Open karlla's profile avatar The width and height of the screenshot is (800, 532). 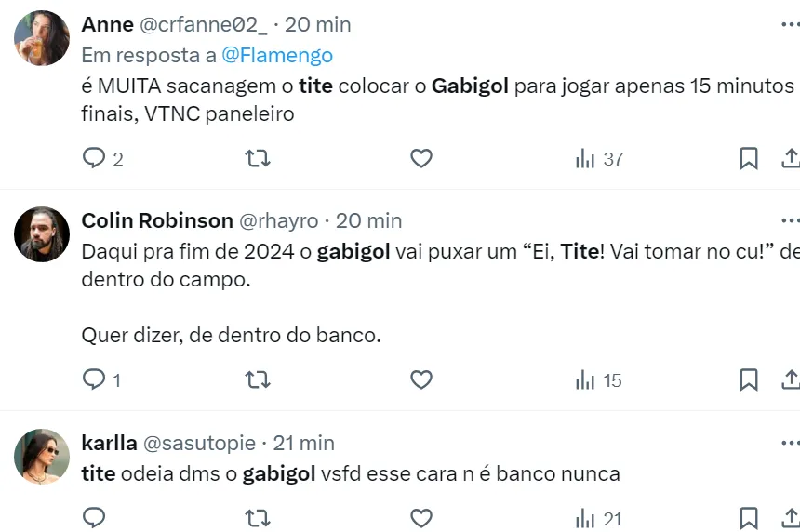point(42,457)
